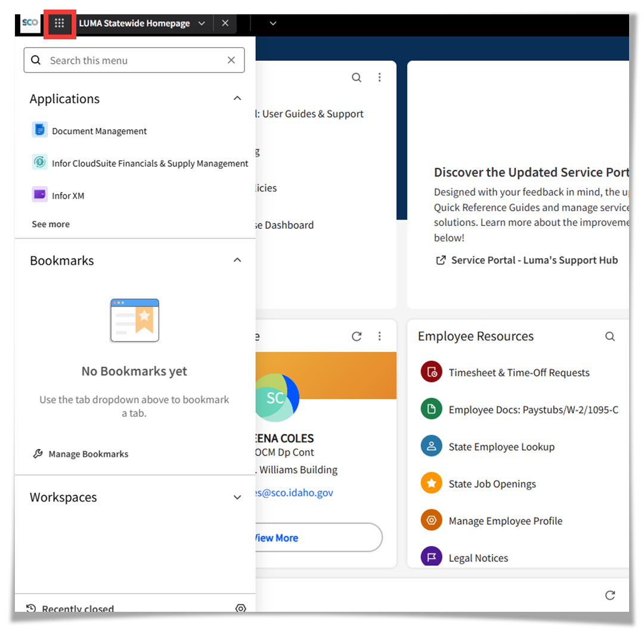The width and height of the screenshot is (644, 644).
Task: Open Infor XM application
Action: pyautogui.click(x=68, y=196)
